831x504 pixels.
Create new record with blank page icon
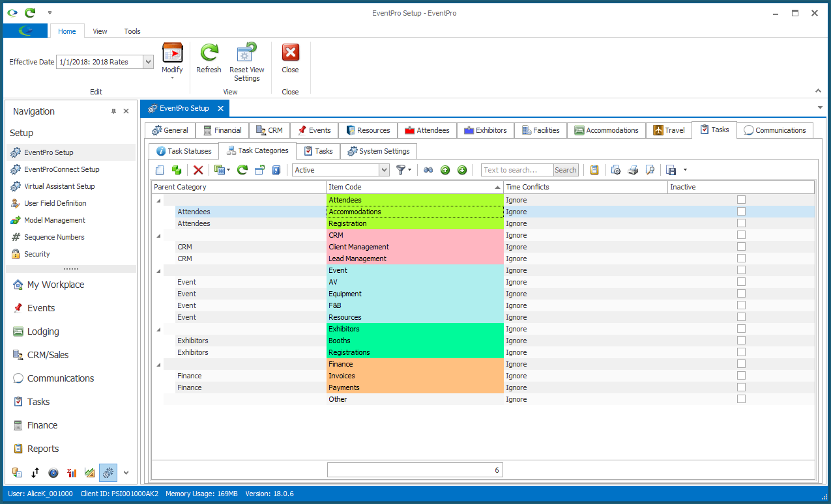(x=160, y=170)
